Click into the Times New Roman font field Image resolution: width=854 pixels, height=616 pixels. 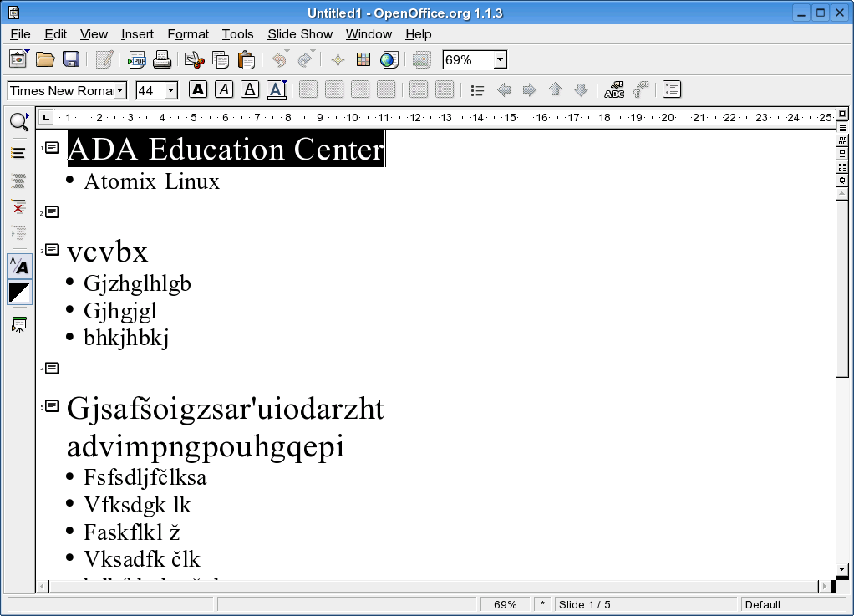click(61, 90)
